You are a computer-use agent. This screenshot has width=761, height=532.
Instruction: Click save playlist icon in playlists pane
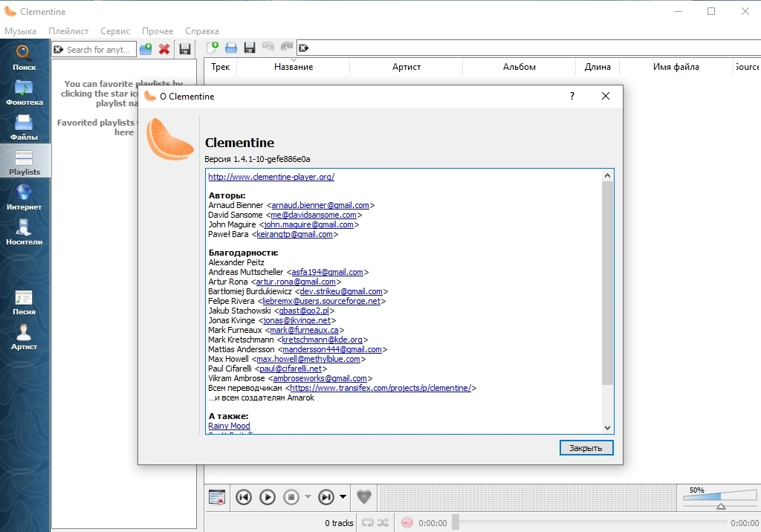tap(185, 49)
